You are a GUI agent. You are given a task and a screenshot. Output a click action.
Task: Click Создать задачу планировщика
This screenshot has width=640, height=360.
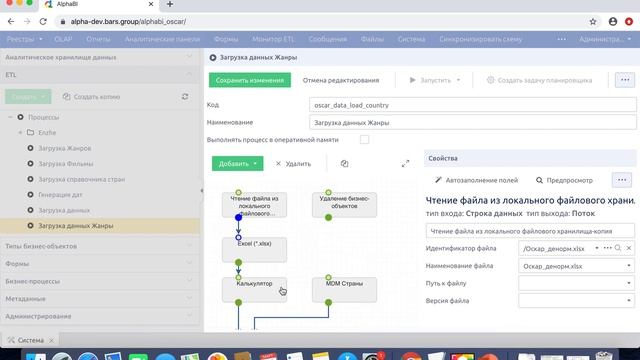tap(539, 80)
